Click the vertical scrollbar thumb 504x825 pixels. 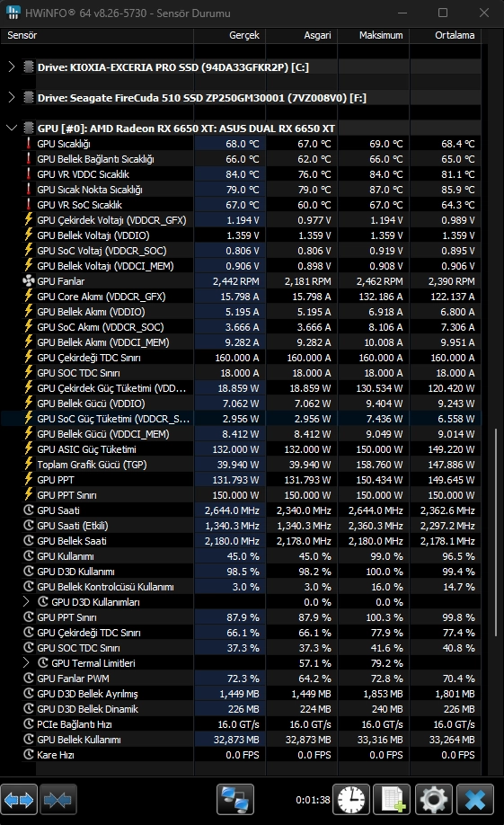496,532
